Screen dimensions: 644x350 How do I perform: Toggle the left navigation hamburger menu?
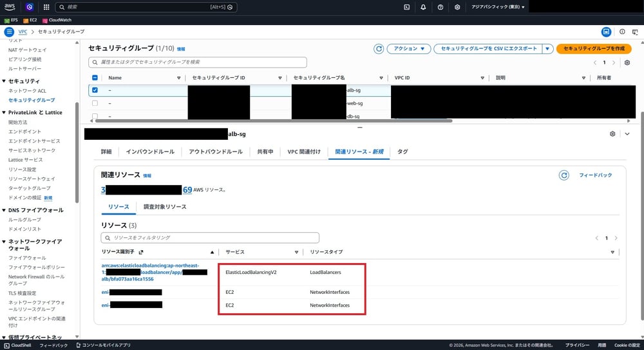point(9,32)
